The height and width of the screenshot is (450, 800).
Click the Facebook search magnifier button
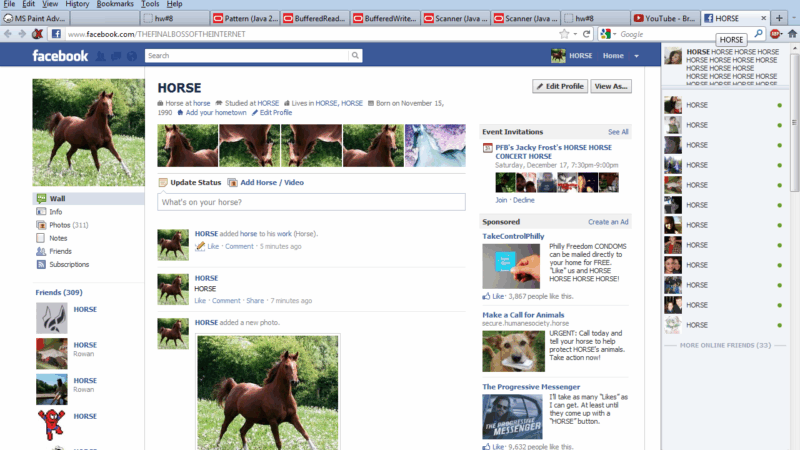click(355, 56)
